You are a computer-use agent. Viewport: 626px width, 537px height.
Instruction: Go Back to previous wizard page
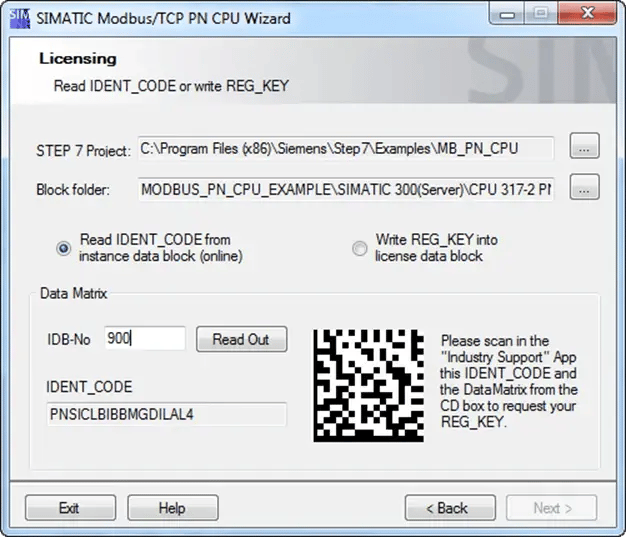[450, 508]
